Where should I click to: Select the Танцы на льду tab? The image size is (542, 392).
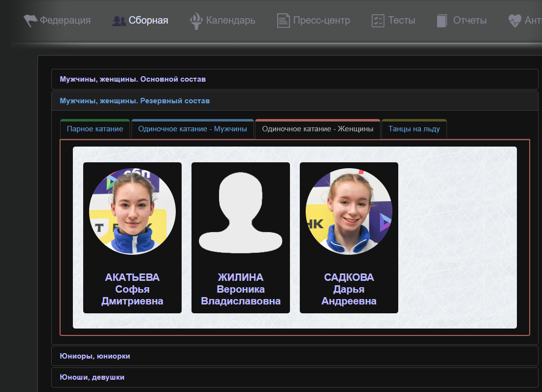click(414, 129)
